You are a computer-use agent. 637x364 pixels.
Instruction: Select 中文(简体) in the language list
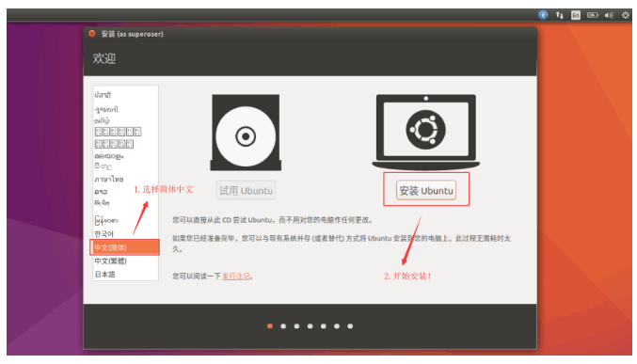pyautogui.click(x=125, y=247)
